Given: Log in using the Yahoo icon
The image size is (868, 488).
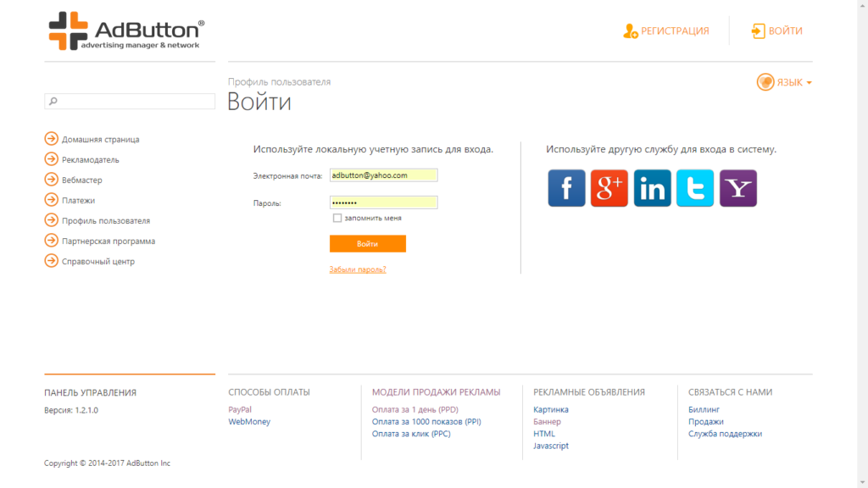Looking at the screenshot, I should tap(737, 188).
